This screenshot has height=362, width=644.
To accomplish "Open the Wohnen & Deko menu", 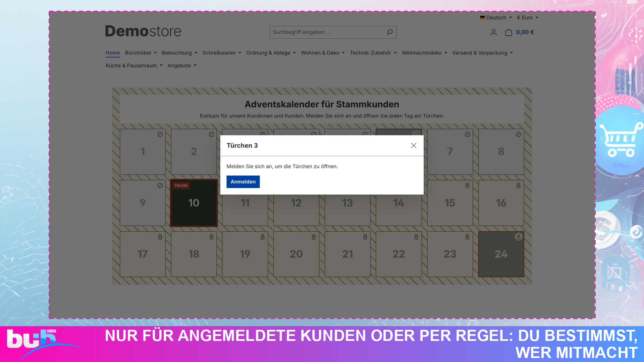I will [323, 53].
